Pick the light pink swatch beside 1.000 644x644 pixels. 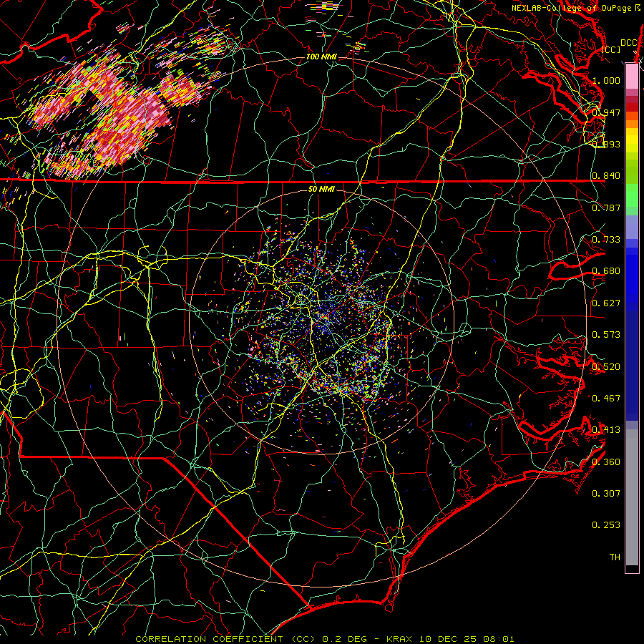click(632, 77)
